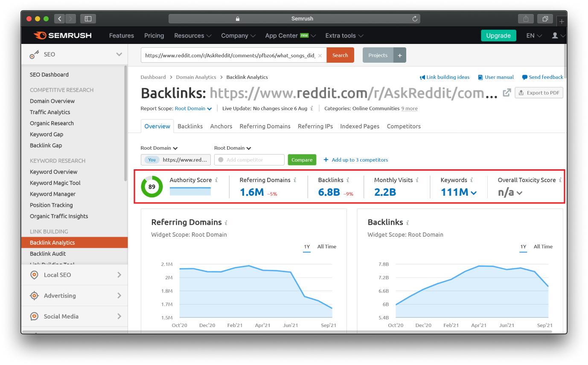Screen dimensions: 588x365
Task: Click the Local SEO pin icon
Action: tap(34, 275)
